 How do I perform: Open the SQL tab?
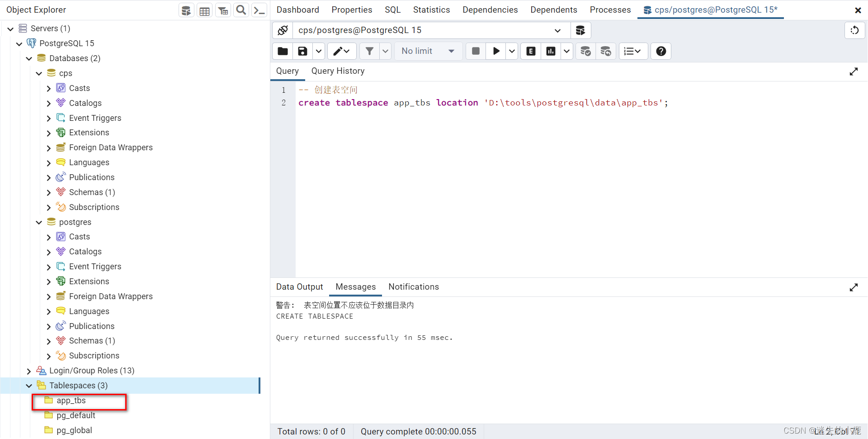coord(392,10)
